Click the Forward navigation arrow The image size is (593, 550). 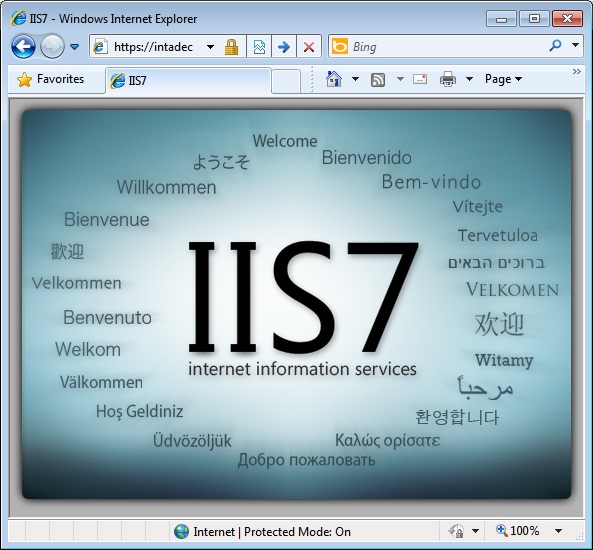(x=52, y=47)
